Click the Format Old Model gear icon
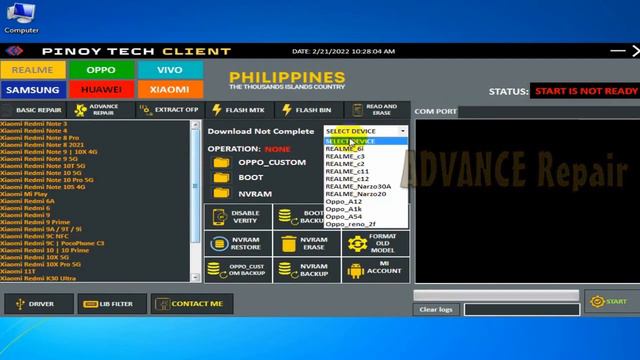 357,244
